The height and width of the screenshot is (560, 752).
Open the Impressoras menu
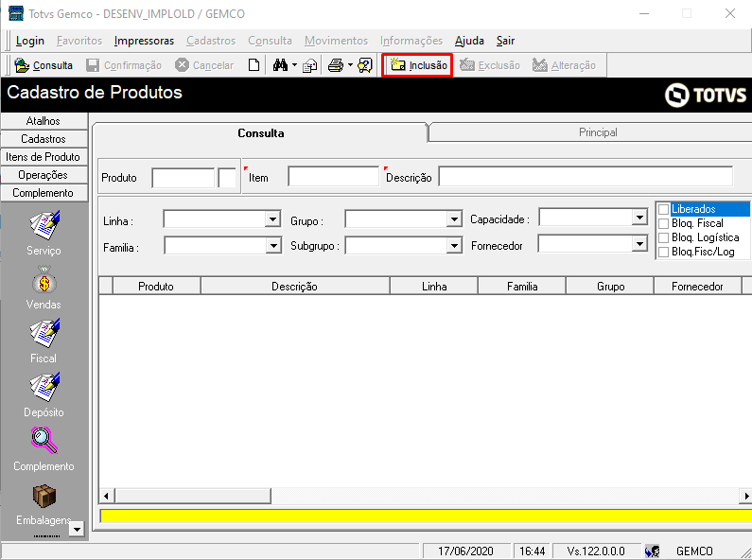click(144, 41)
